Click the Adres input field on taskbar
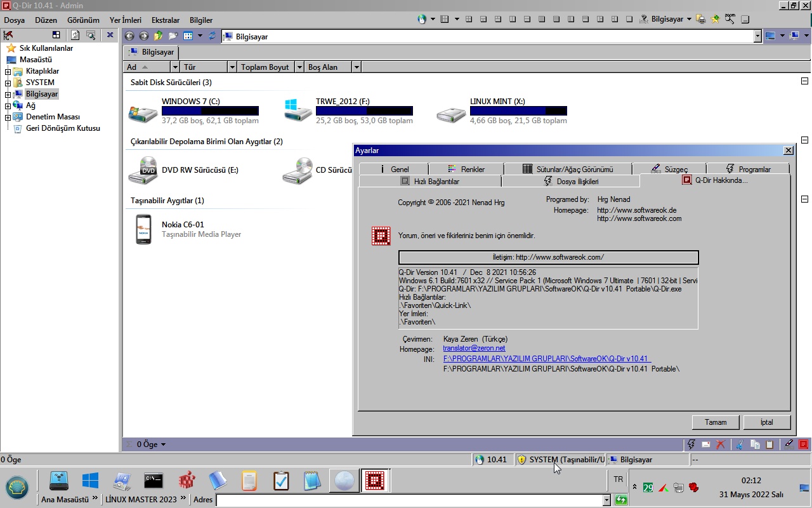The height and width of the screenshot is (508, 812). coord(409,500)
